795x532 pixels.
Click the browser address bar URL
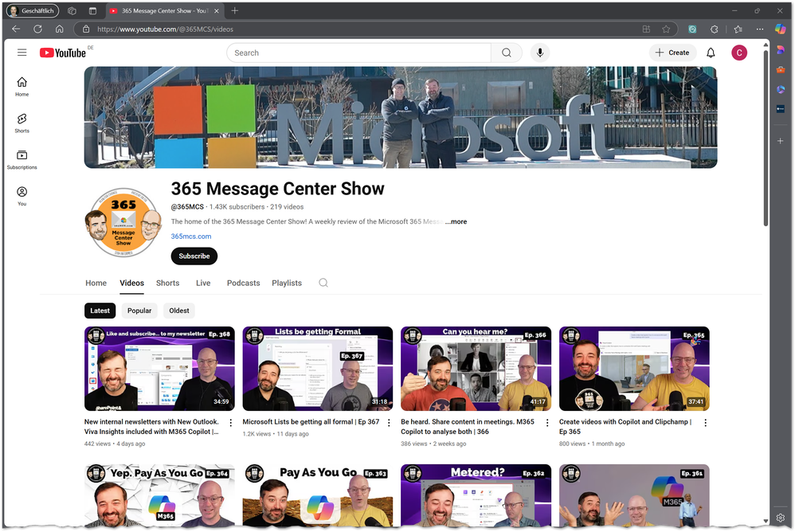165,29
